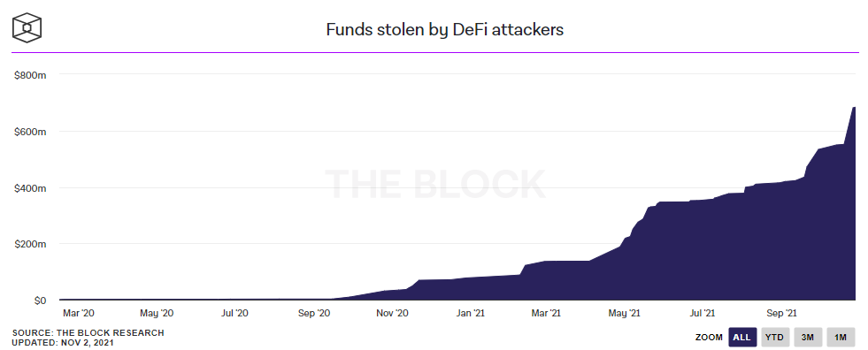Click the $800m y-axis label
Viewport: 868px width, 350px height.
click(x=30, y=74)
